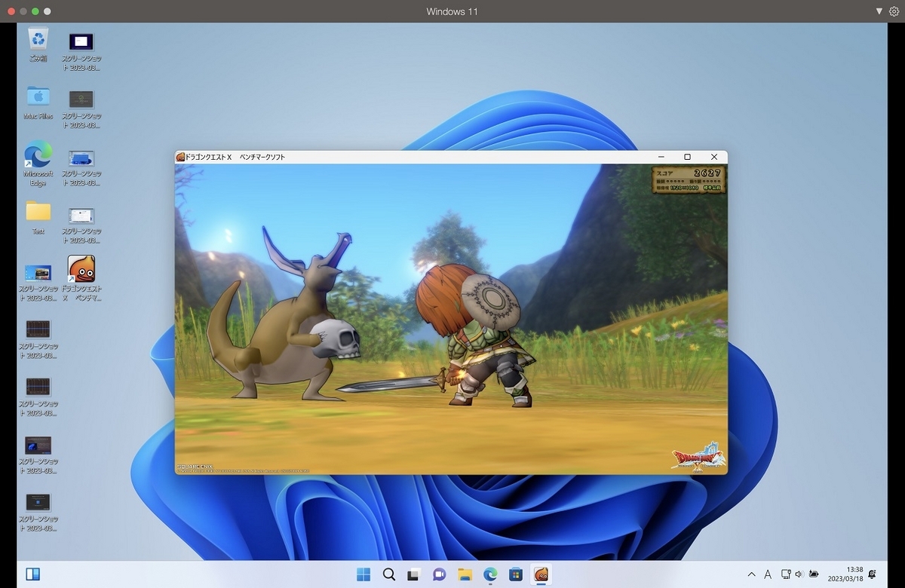Click the ドラゴンクエストX ベンチマークソフト title text
The image size is (905, 588).
tap(235, 157)
